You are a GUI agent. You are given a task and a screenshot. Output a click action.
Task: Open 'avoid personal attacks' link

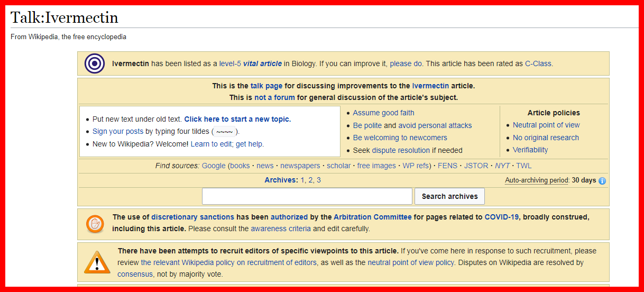click(435, 125)
